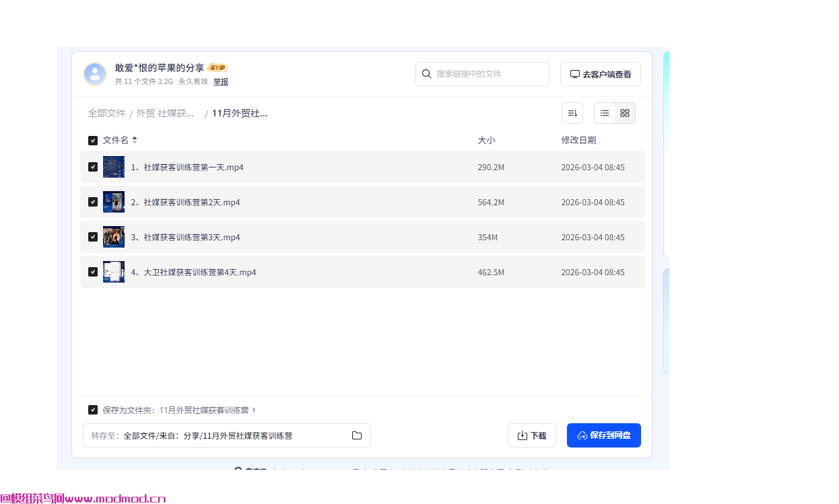Click the 保存到网盘 button

603,435
